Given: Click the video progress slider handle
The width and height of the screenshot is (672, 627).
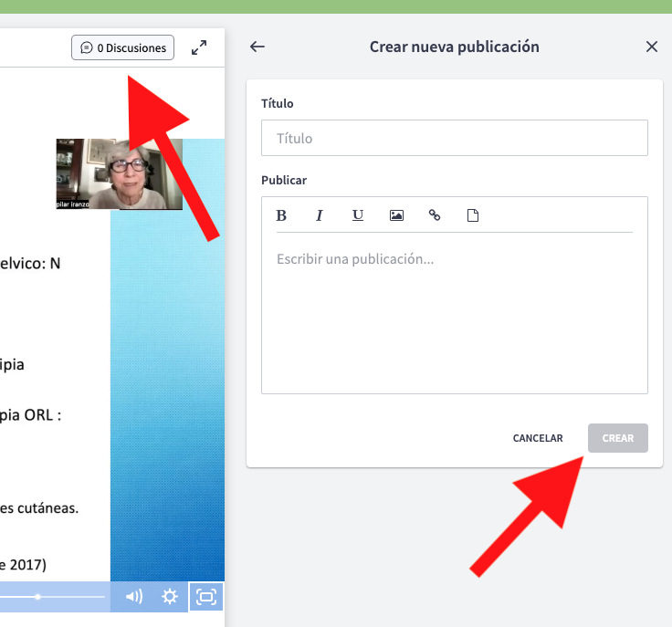Looking at the screenshot, I should click(x=37, y=597).
